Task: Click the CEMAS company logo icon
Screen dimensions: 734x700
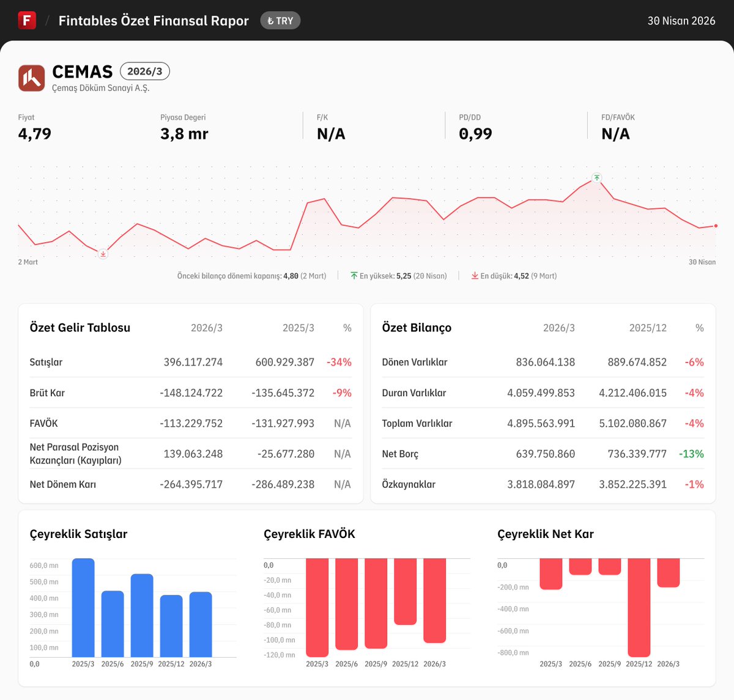Action: tap(31, 78)
